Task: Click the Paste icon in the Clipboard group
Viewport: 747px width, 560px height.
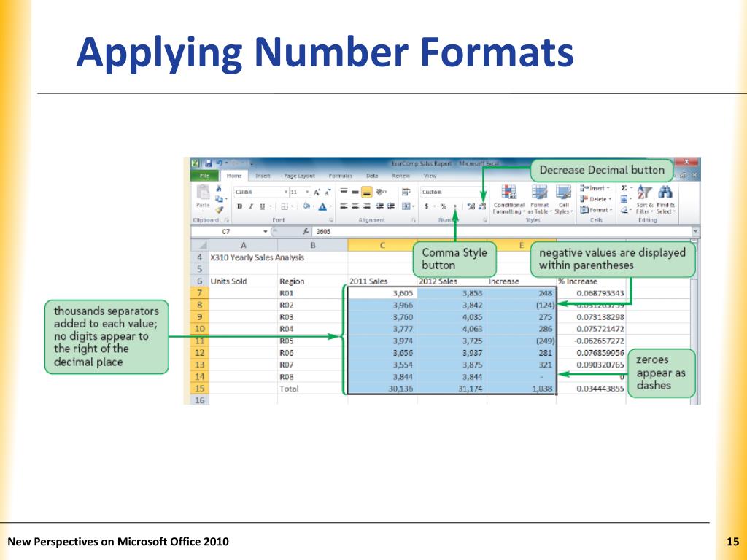Action: pos(203,192)
